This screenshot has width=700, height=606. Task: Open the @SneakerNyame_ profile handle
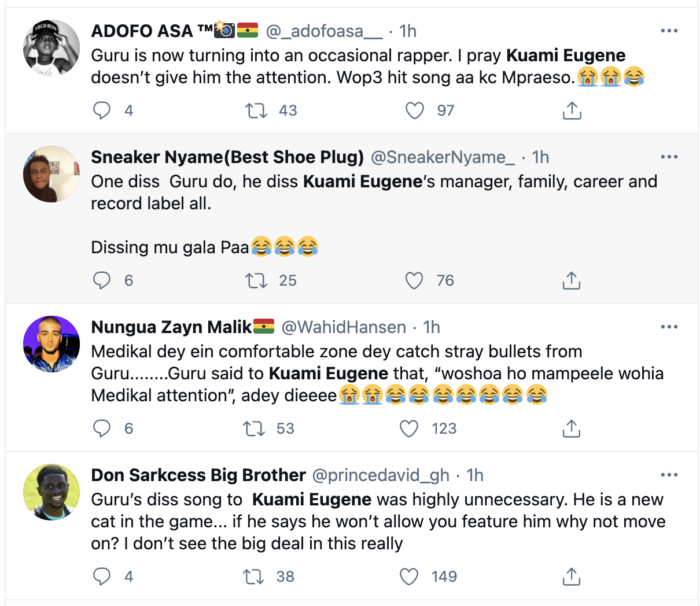point(442,157)
